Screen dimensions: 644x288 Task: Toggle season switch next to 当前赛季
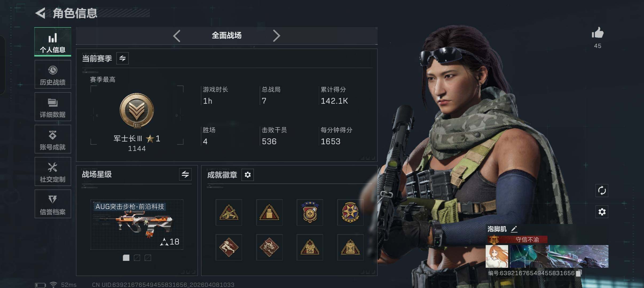pos(123,58)
